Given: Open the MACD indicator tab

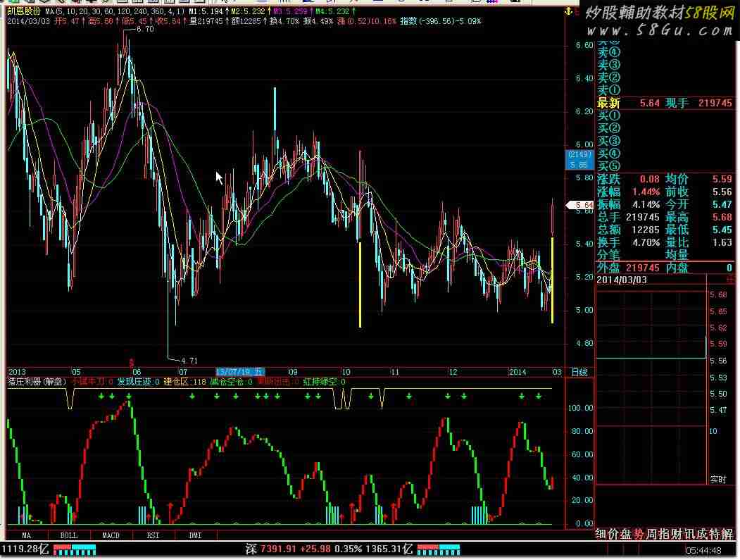Looking at the screenshot, I should [111, 535].
